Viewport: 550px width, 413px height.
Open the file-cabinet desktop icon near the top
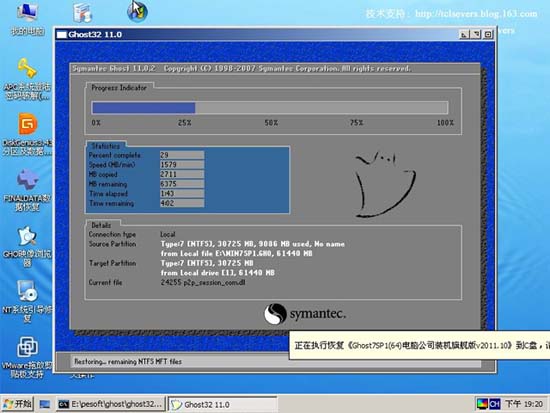pyautogui.click(x=83, y=12)
